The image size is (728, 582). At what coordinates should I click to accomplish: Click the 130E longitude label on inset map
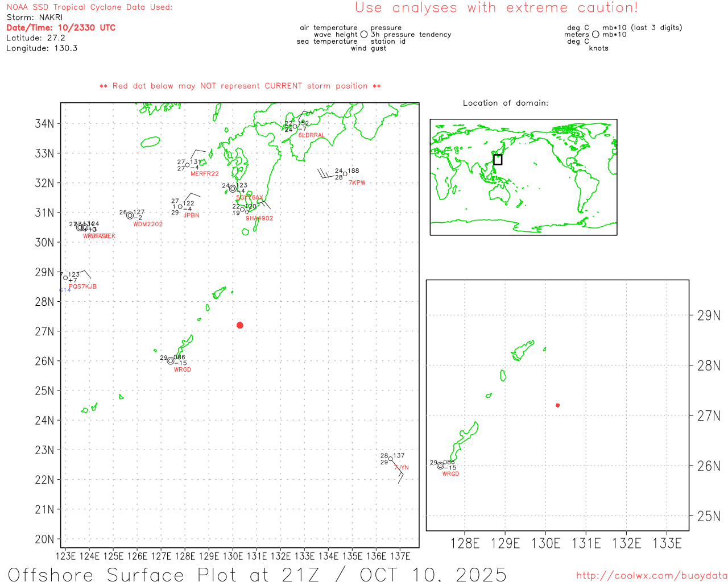[545, 544]
